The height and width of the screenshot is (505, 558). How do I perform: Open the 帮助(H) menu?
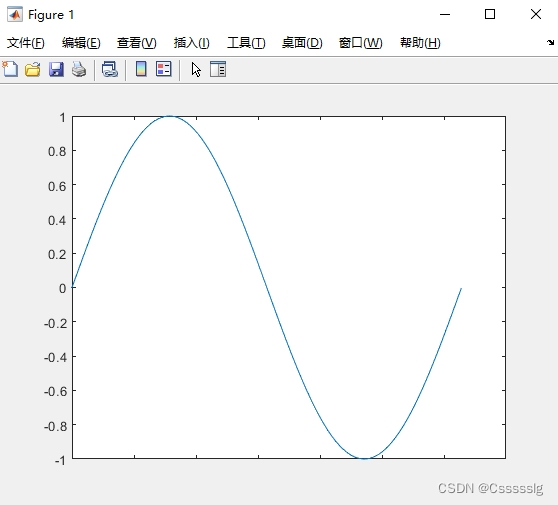coord(420,43)
